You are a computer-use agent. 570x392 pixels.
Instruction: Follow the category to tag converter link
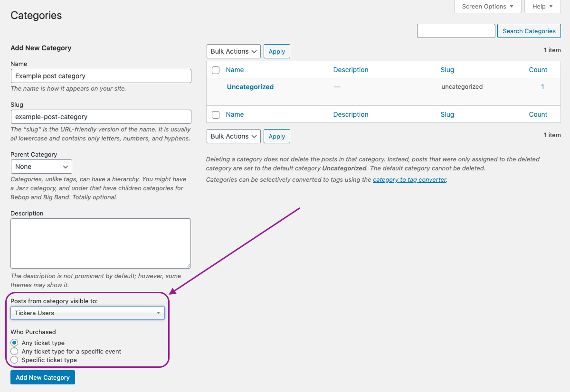pyautogui.click(x=409, y=179)
